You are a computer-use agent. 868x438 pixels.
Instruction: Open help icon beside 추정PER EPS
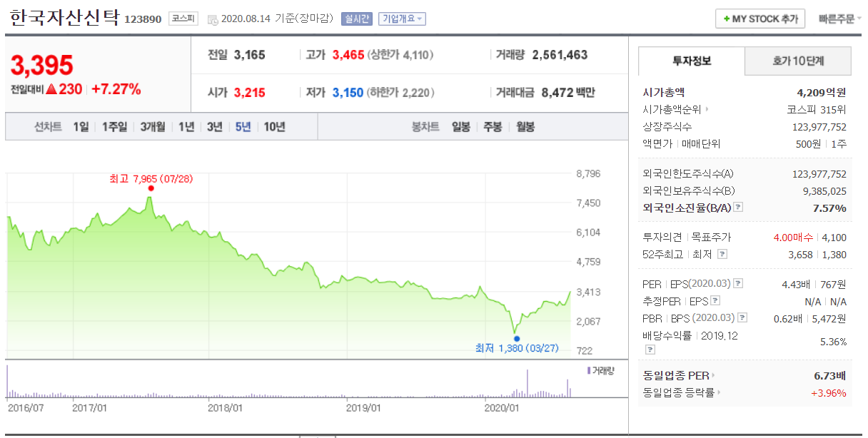715,301
